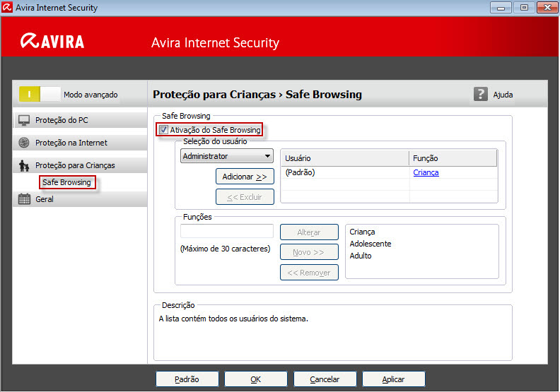
Task: Click the Cancelar button
Action: coord(325,379)
